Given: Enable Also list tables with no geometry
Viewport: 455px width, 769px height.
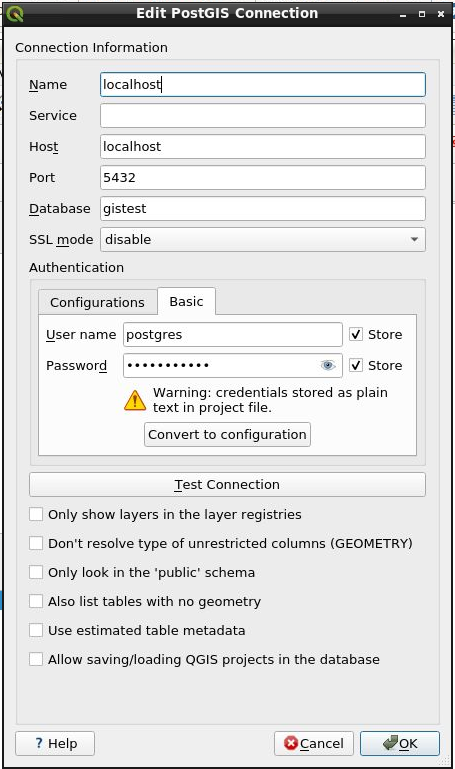Looking at the screenshot, I should click(x=36, y=601).
